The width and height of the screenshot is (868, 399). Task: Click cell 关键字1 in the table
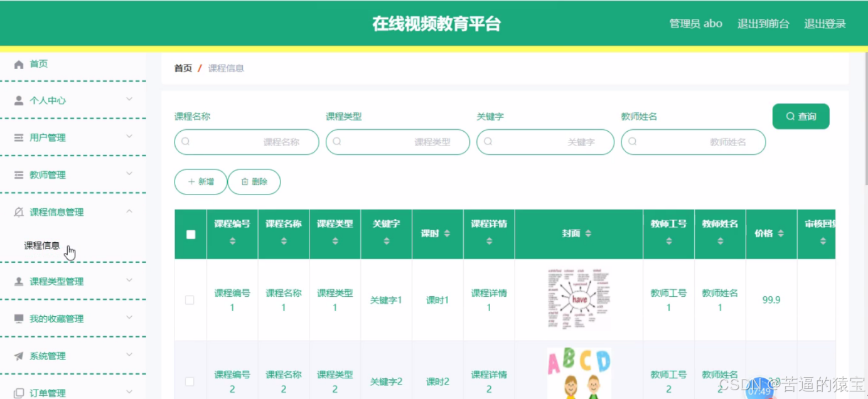(x=387, y=300)
